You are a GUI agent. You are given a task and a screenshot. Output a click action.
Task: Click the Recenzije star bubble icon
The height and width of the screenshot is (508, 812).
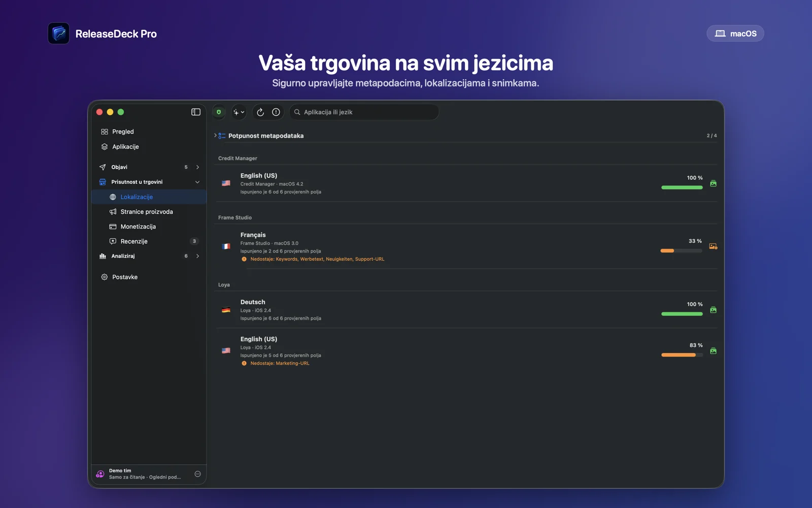113,241
